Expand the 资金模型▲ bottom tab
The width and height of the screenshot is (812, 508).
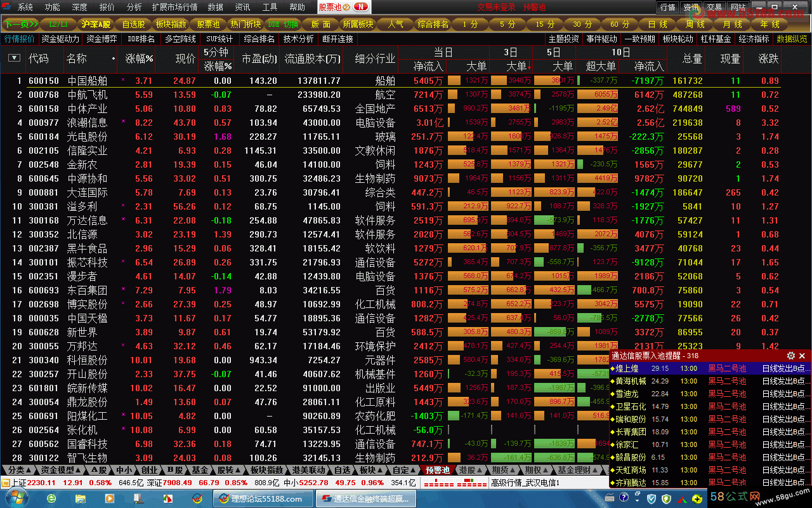pyautogui.click(x=60, y=470)
